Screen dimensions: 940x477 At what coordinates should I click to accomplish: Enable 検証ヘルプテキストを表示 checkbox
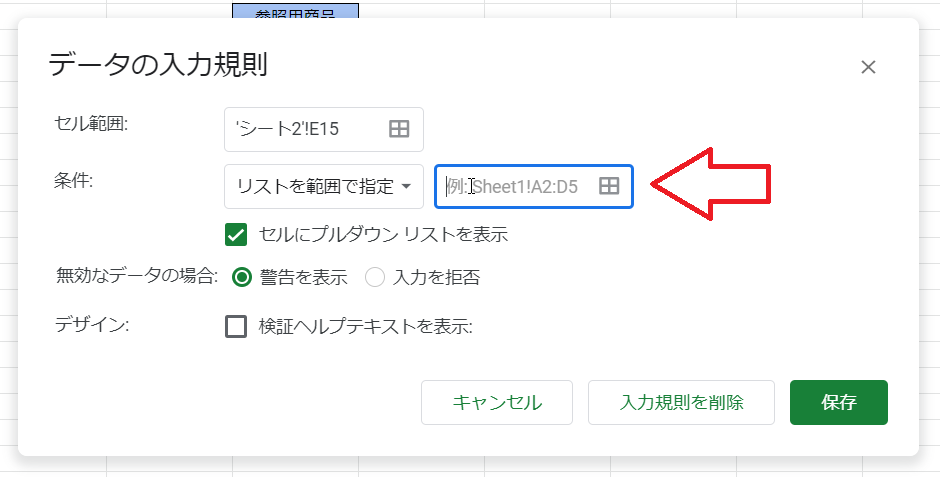(236, 327)
